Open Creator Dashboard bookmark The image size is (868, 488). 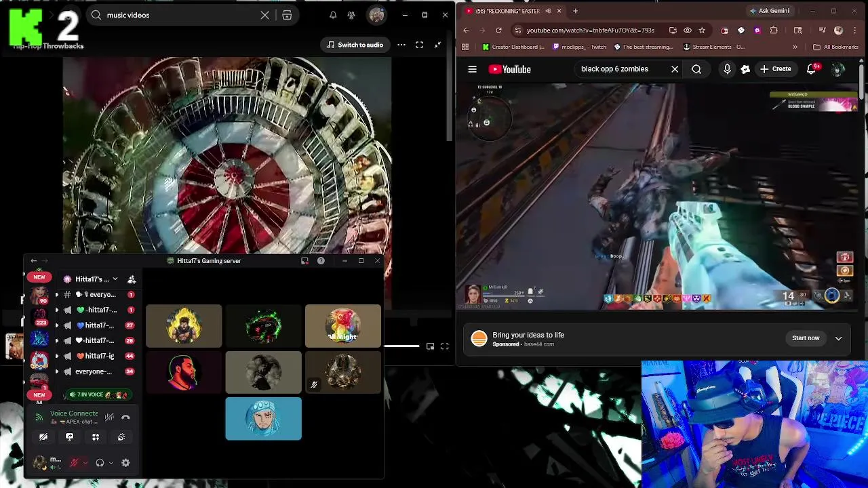pos(513,47)
